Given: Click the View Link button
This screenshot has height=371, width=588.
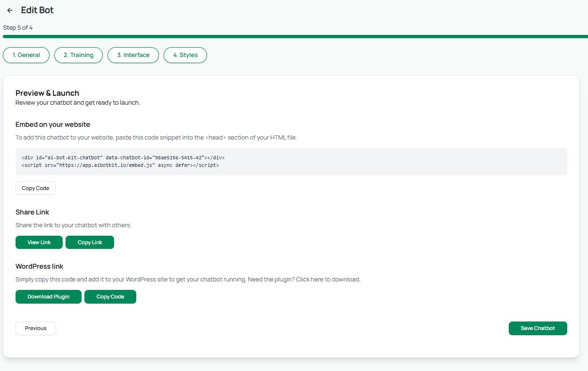Looking at the screenshot, I should coord(39,242).
